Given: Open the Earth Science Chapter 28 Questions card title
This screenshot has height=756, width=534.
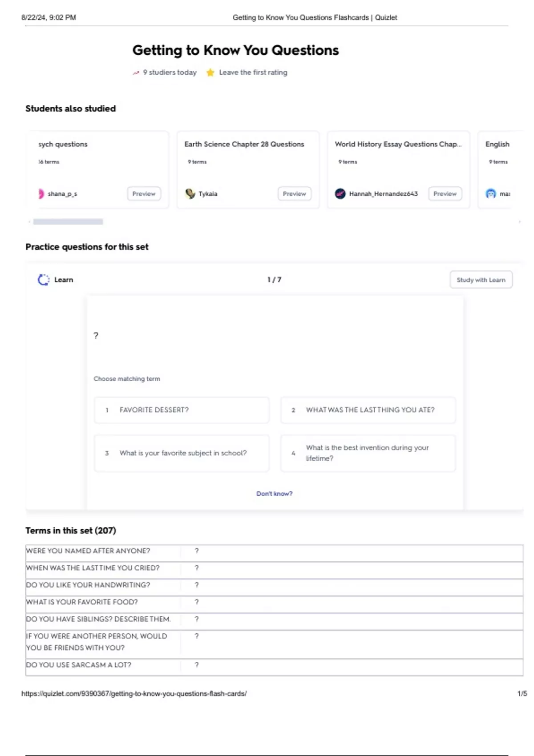Looking at the screenshot, I should pyautogui.click(x=244, y=144).
